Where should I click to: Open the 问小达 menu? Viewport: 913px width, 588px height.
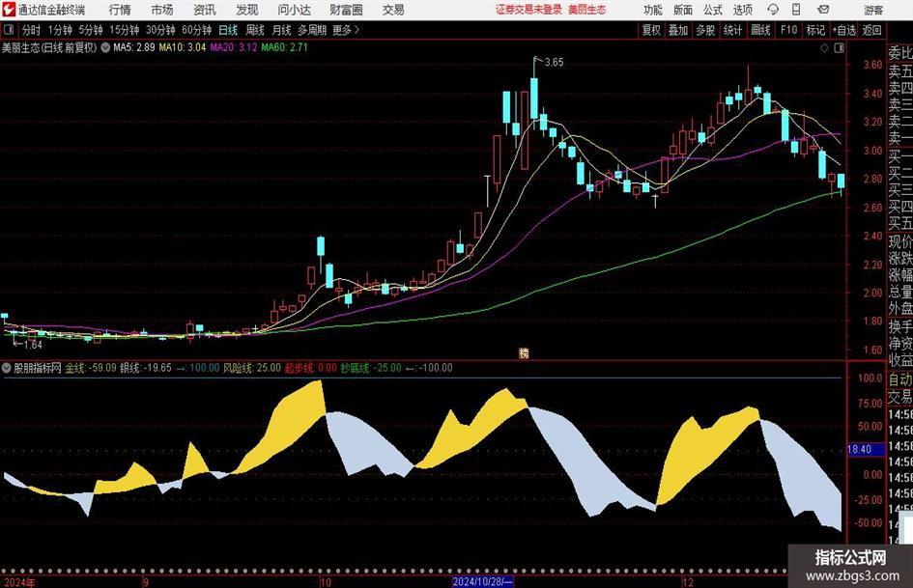[x=294, y=10]
